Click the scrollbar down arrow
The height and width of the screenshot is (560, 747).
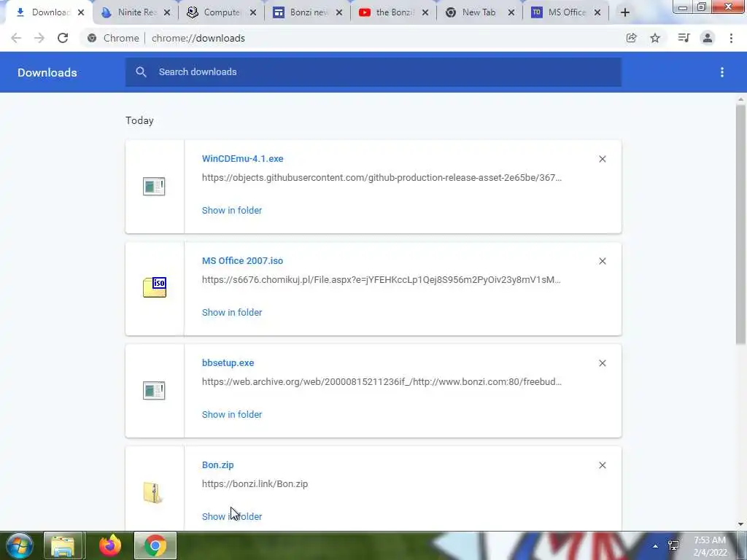(740, 525)
